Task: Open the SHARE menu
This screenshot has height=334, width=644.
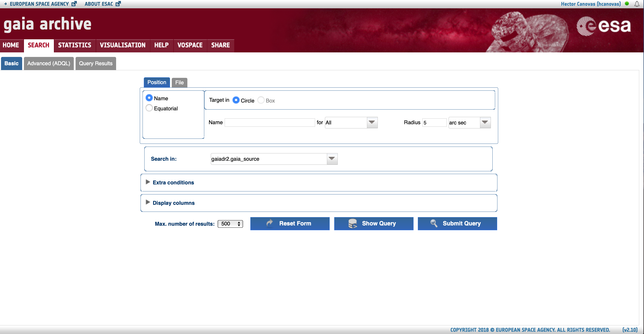Action: 220,45
